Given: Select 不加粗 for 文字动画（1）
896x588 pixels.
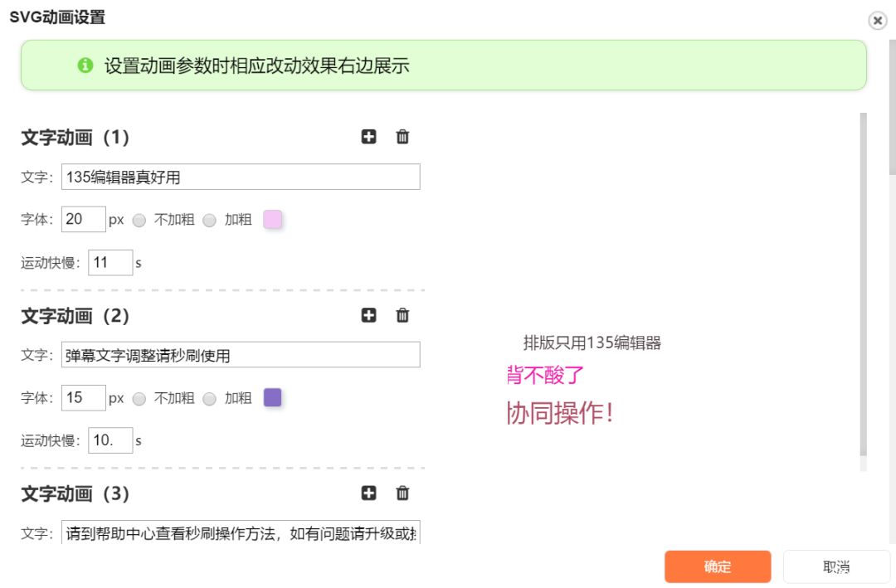Looking at the screenshot, I should 139,221.
